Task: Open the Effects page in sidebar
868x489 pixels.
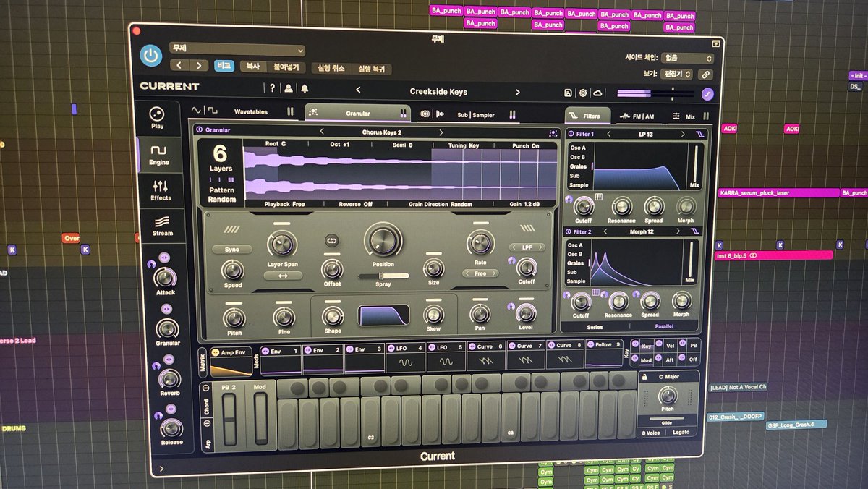Action: point(161,190)
